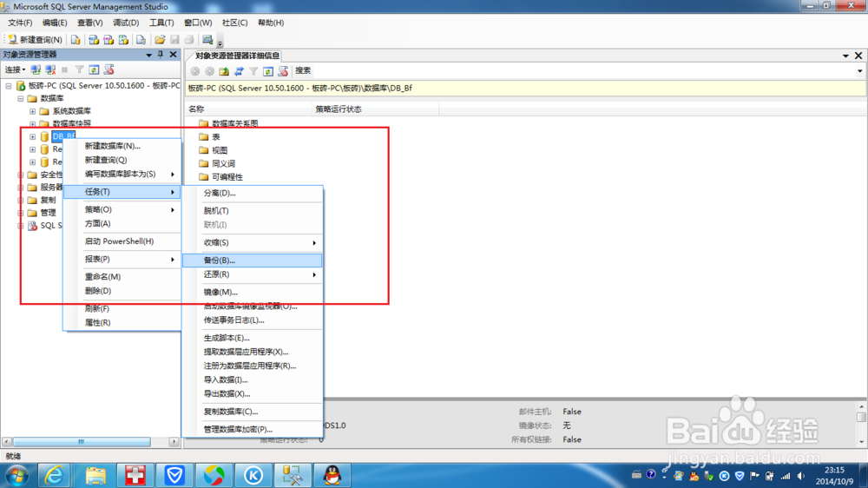Select the 对象资源管理器详细信息 tab
The width and height of the screenshot is (868, 488).
click(237, 56)
